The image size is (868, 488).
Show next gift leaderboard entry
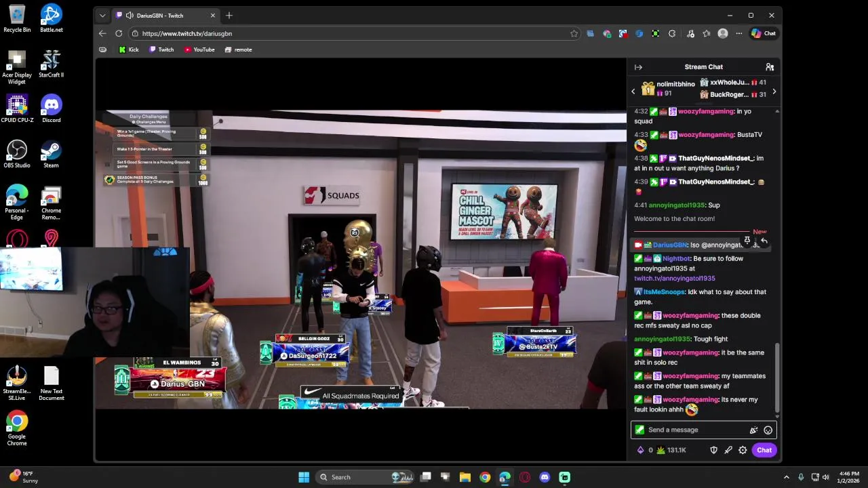pyautogui.click(x=774, y=91)
